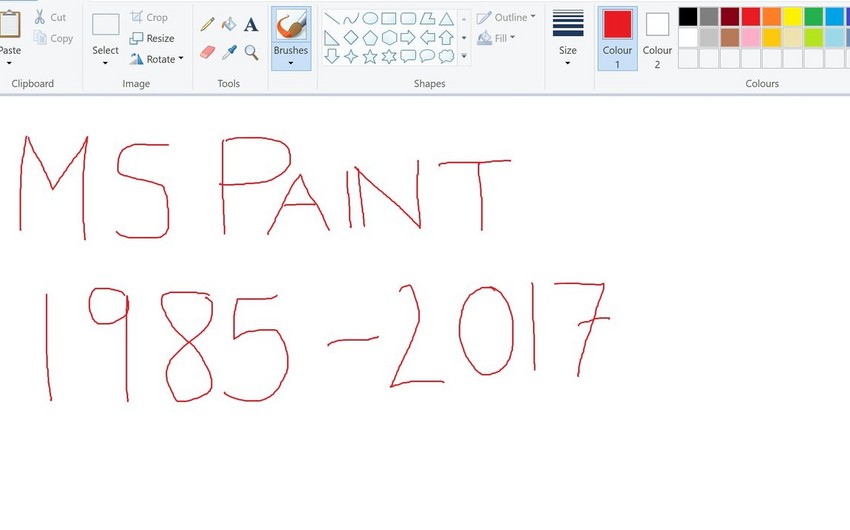Image resolution: width=850 pixels, height=530 pixels.
Task: Choose the Six-point star shape
Action: tap(389, 56)
